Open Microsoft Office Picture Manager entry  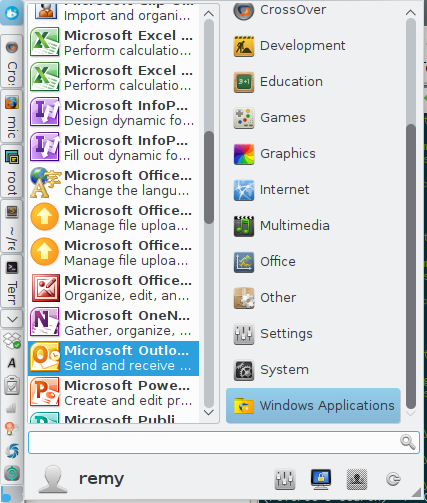coord(114,288)
